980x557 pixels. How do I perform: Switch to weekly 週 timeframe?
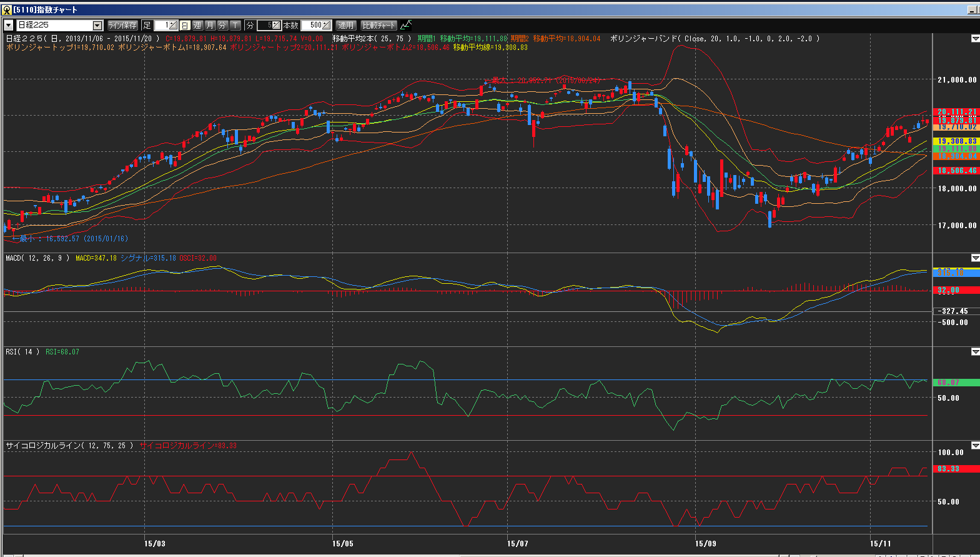[x=197, y=25]
